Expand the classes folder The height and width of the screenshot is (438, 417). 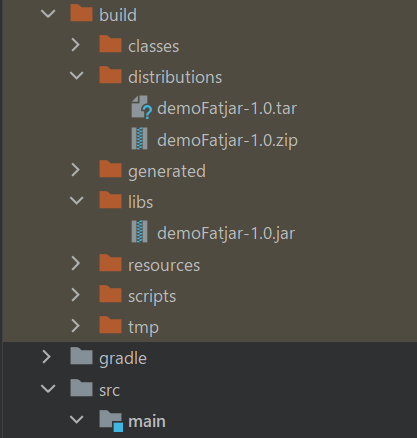(x=76, y=45)
